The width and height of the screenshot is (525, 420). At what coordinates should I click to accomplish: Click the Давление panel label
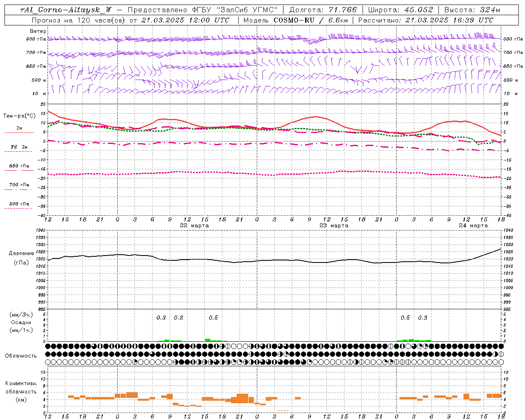coord(21,253)
